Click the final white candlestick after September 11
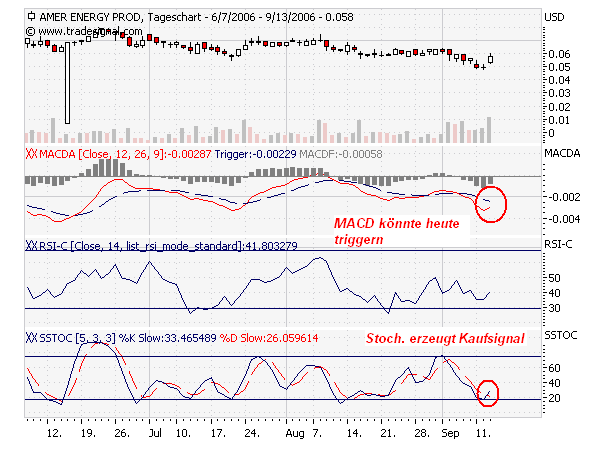The image size is (600, 450). pos(491,59)
